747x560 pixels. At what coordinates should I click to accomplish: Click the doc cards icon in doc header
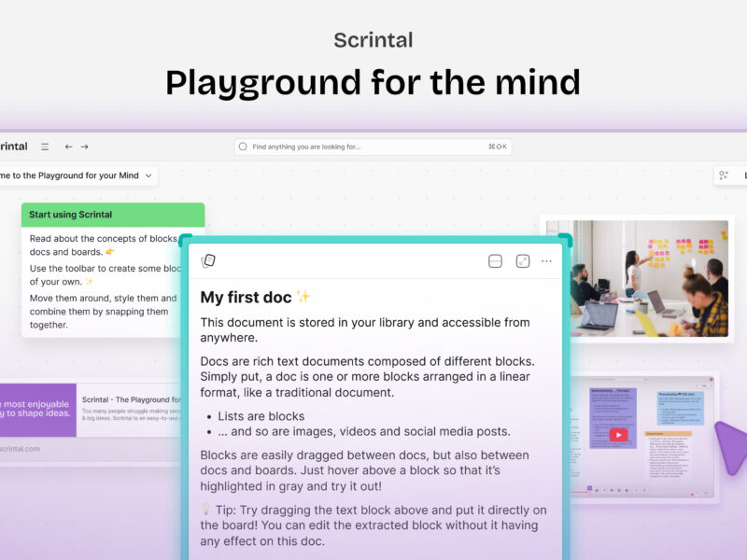pos(208,261)
